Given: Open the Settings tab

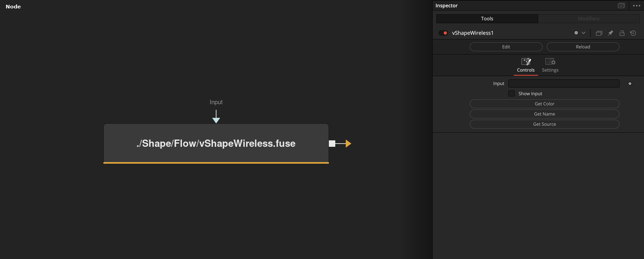Looking at the screenshot, I should pyautogui.click(x=550, y=66).
